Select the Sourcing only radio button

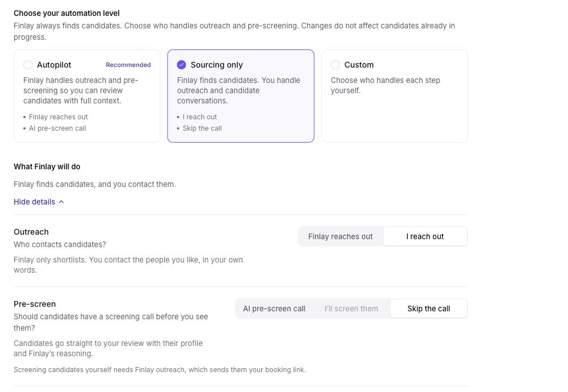click(182, 65)
